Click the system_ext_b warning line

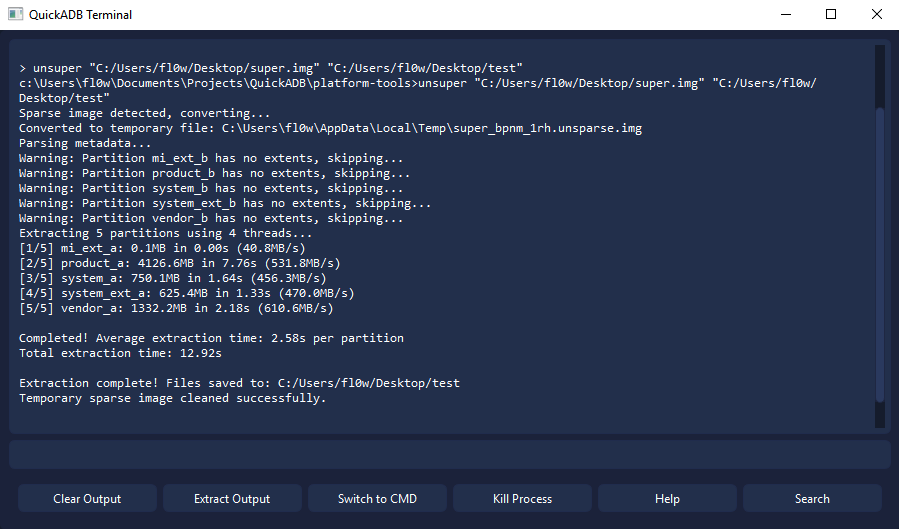coord(225,203)
